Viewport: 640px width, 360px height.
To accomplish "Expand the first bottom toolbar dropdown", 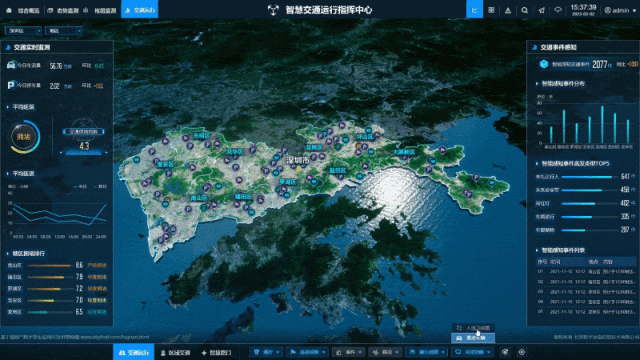I will point(266,352).
